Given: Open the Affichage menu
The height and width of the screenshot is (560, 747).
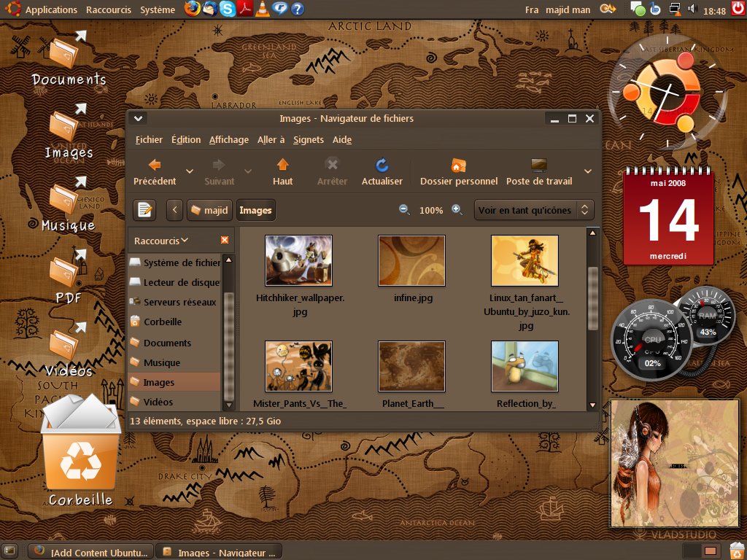Looking at the screenshot, I should (228, 139).
